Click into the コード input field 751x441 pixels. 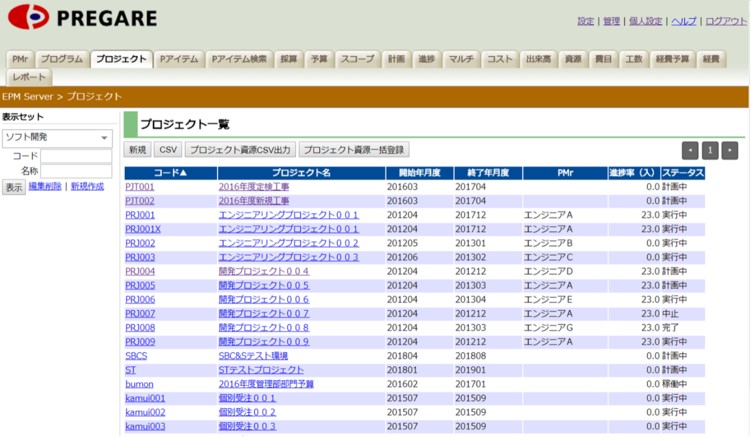[x=76, y=157]
